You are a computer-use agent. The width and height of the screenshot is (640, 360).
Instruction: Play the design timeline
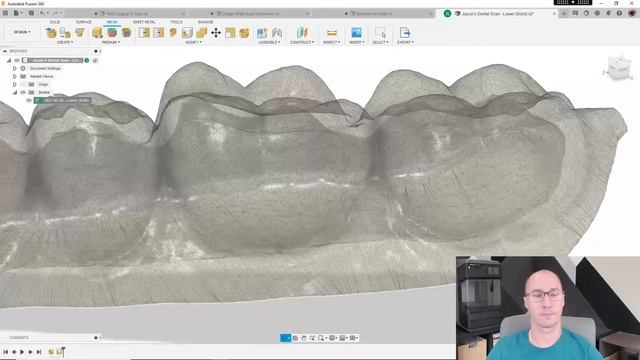[22, 351]
